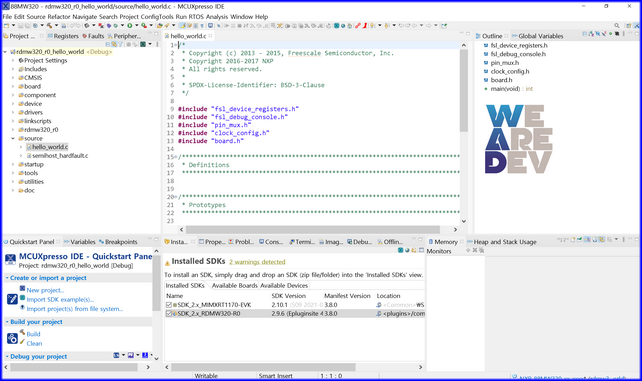The width and height of the screenshot is (642, 381).
Task: Click the green Excel-style icon in Project Explorer toolbar
Action: 143,44
